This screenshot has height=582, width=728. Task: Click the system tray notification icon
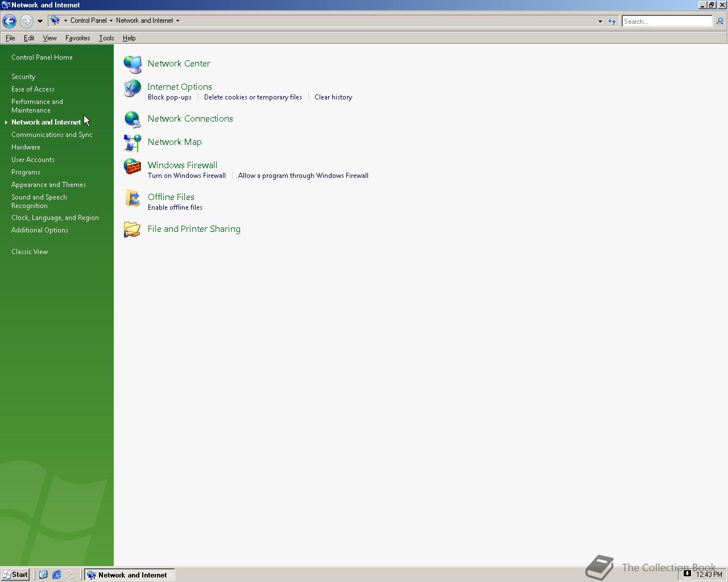click(x=687, y=574)
